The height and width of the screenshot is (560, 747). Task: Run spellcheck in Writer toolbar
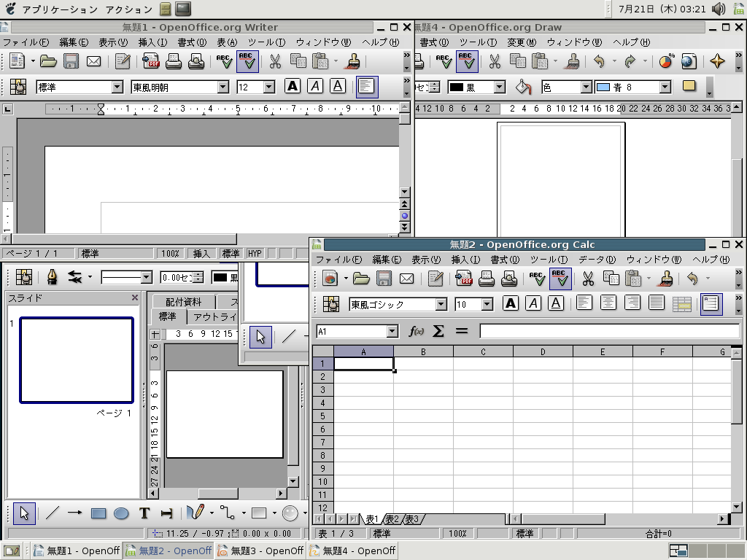coord(223,61)
